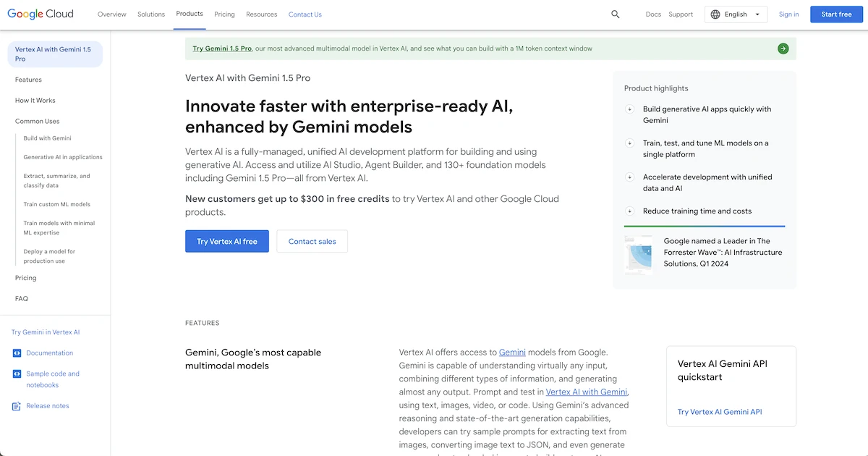The height and width of the screenshot is (456, 868).
Task: Select Pricing in the left sidebar
Action: click(x=25, y=278)
